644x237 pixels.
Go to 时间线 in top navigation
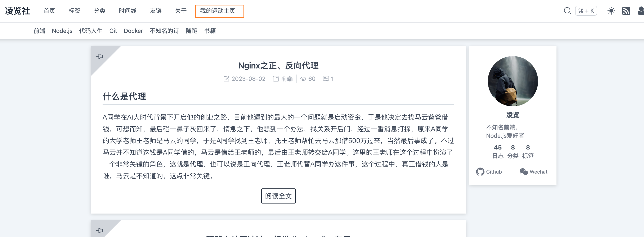[128, 11]
